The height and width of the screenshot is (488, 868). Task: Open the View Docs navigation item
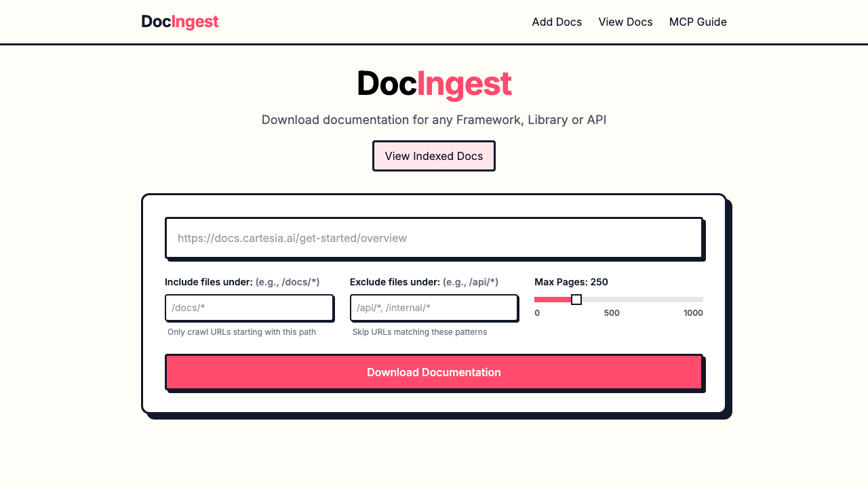click(x=625, y=22)
